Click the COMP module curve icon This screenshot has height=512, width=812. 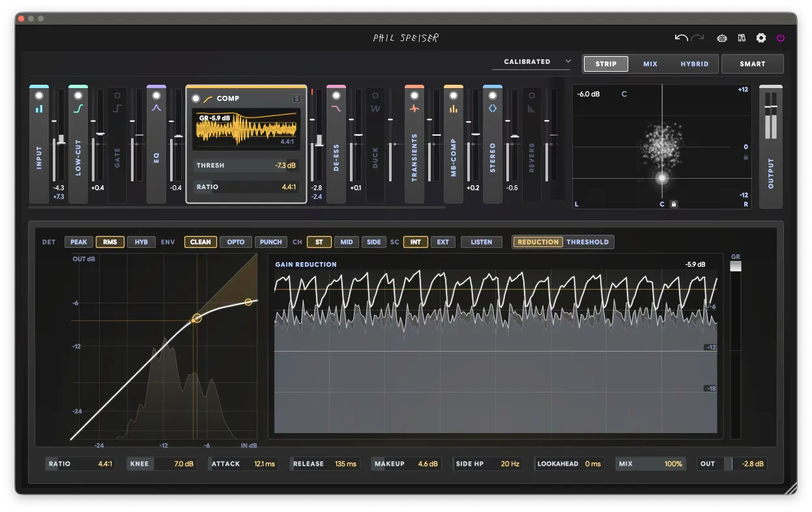click(x=208, y=98)
